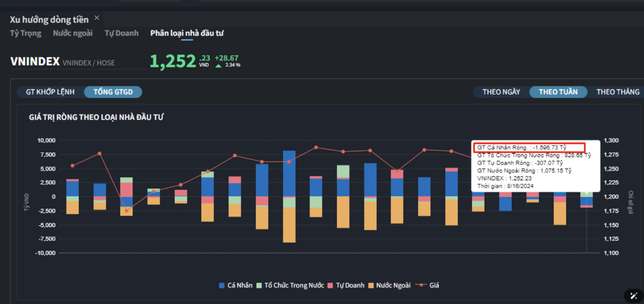
Task: Click the green up-arrow change indicator
Action: tap(218, 66)
